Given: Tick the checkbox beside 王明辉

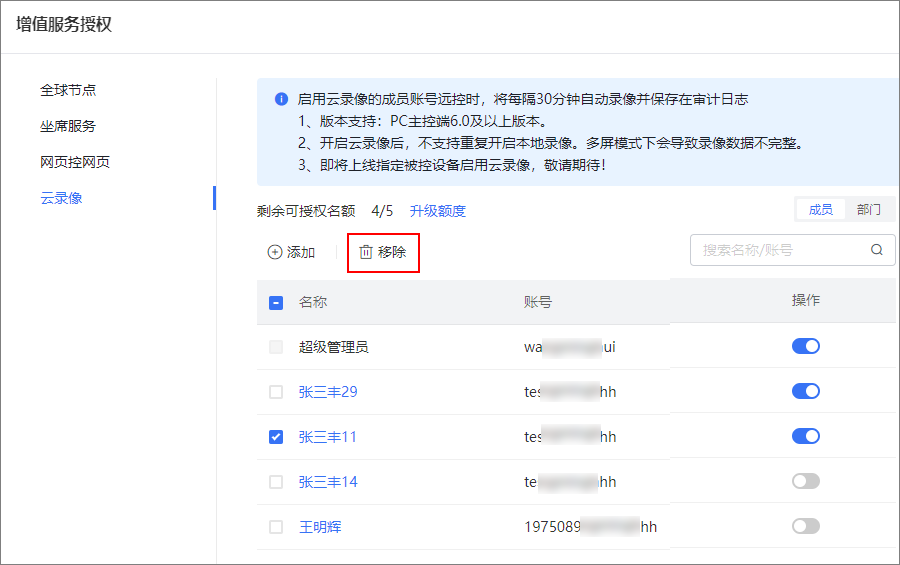Looking at the screenshot, I should (x=276, y=527).
